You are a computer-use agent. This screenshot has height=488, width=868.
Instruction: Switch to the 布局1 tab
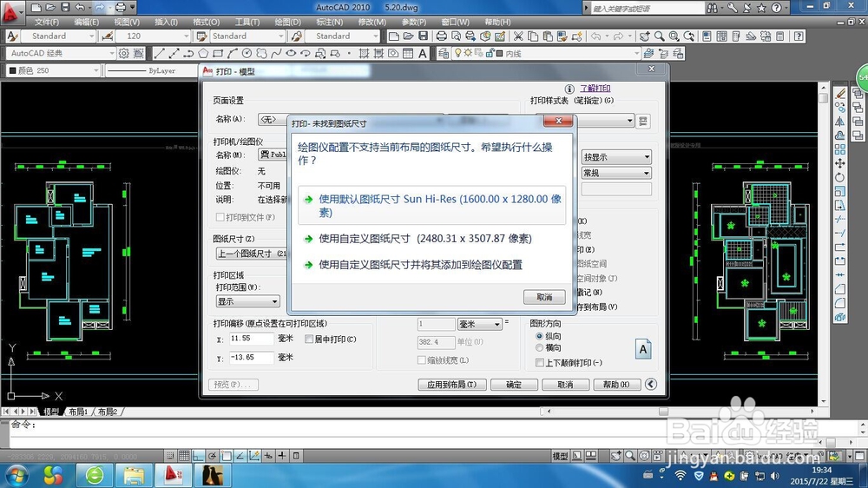point(78,412)
